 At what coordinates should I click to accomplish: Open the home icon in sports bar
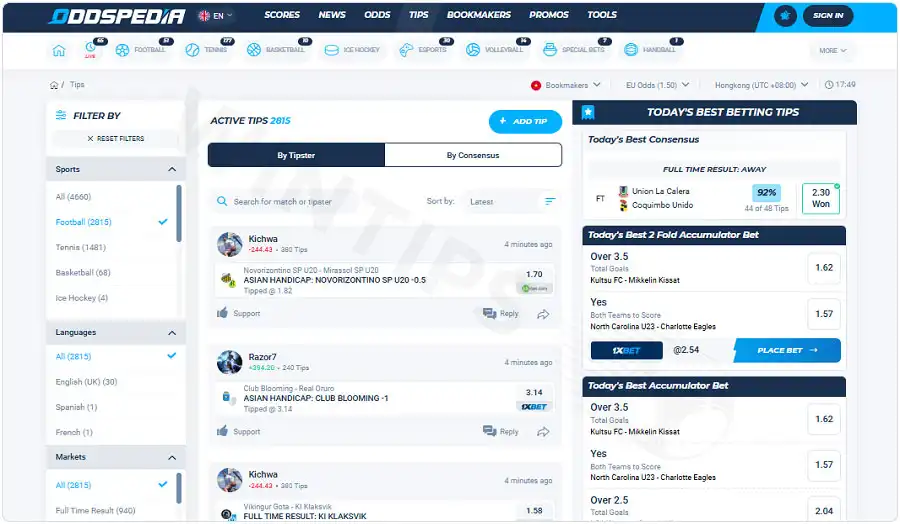coord(59,51)
